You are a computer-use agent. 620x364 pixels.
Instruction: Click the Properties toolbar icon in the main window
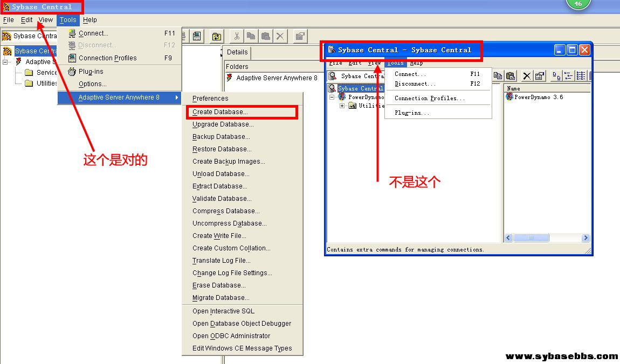coord(300,36)
